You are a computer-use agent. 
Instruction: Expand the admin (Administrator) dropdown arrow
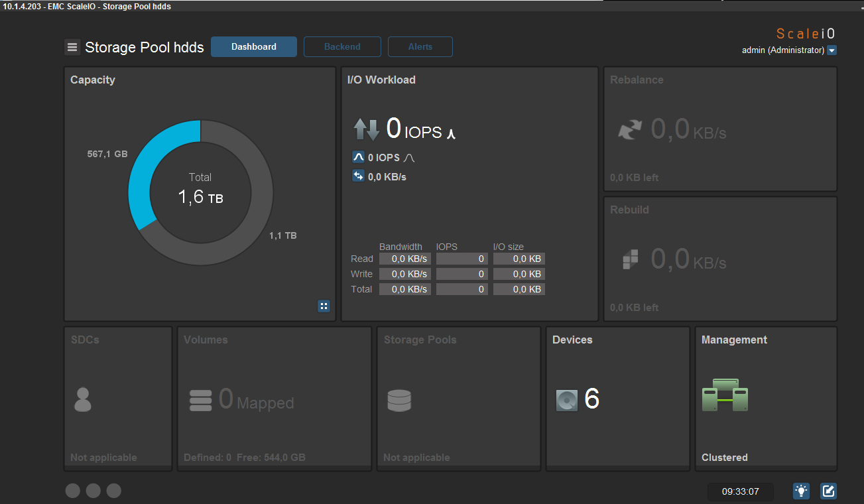click(832, 50)
